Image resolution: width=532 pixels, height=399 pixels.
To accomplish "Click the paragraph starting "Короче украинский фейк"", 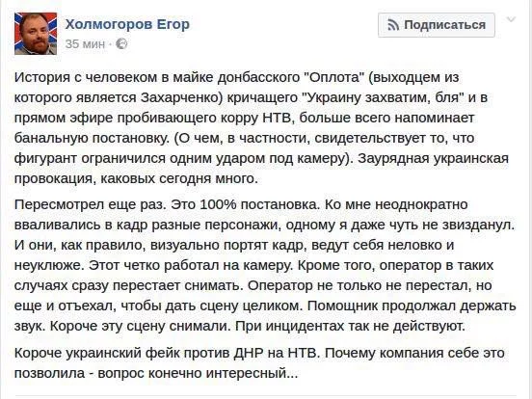I will tap(259, 363).
